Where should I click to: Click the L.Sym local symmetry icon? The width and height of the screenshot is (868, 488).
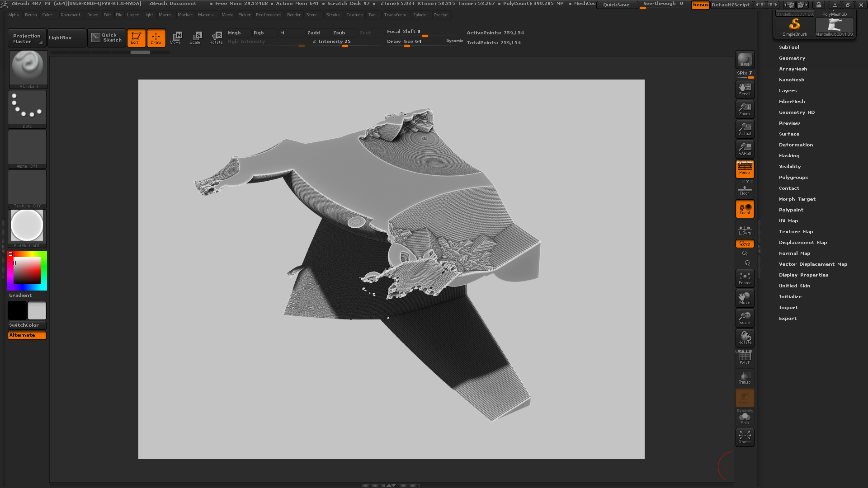point(745,230)
